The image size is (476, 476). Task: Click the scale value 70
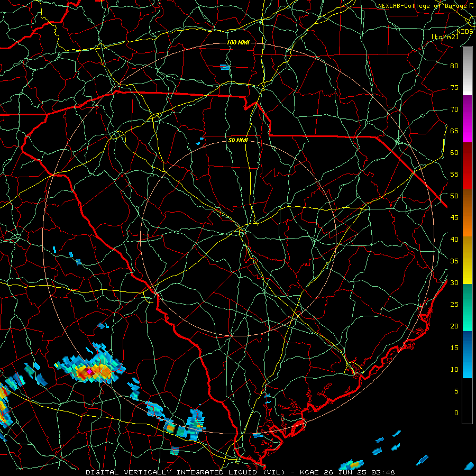pos(454,109)
